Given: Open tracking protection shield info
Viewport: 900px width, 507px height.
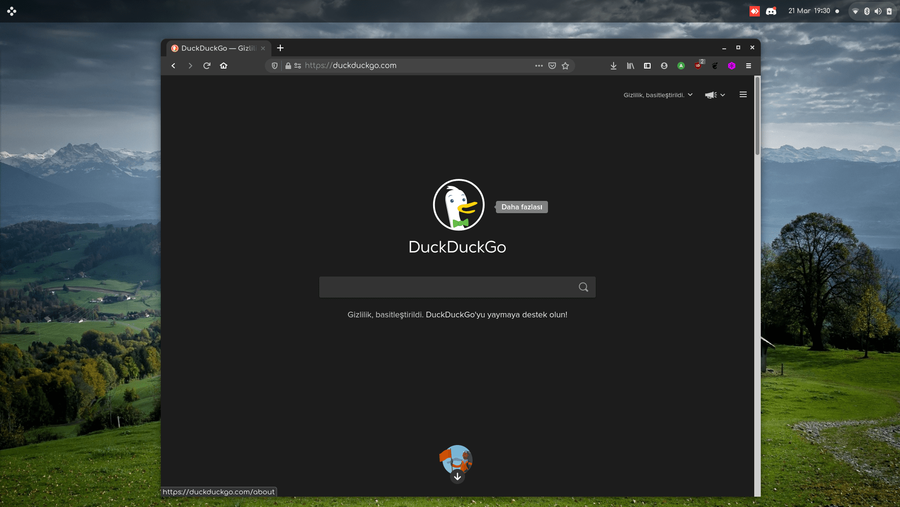Looking at the screenshot, I should pos(274,65).
